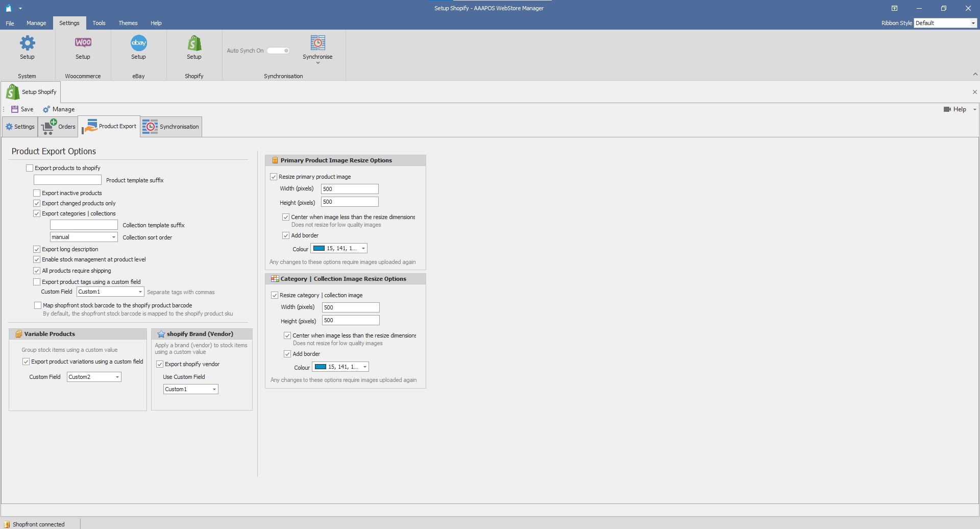This screenshot has width=980, height=529.
Task: Open the eBay Setup icon
Action: (138, 43)
